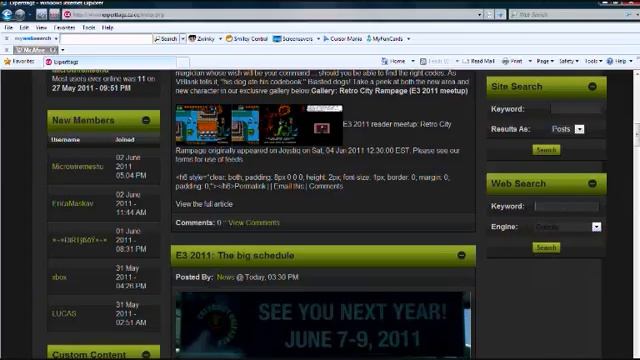Open the address bar history dropdown
The image size is (640, 360).
(x=480, y=15)
